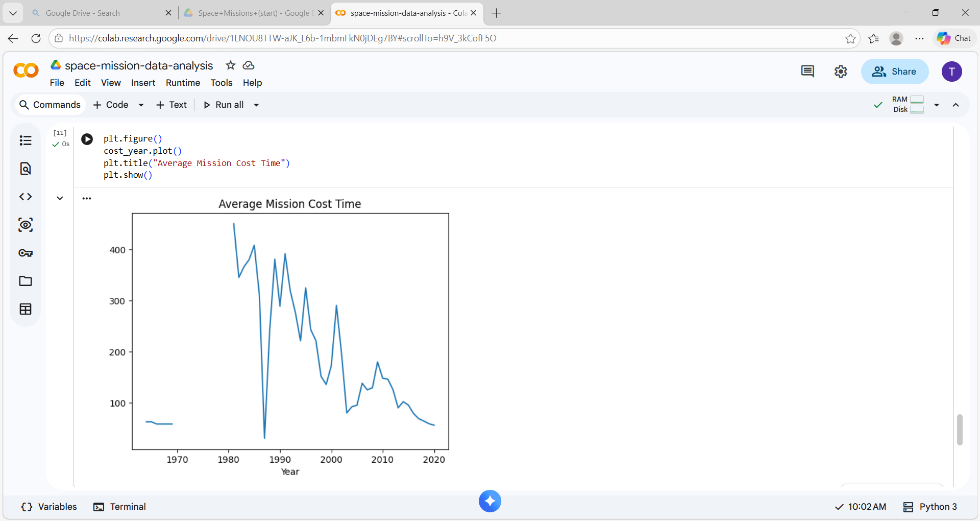This screenshot has height=521, width=980.
Task: Open the Files browser in the sidebar
Action: [26, 281]
